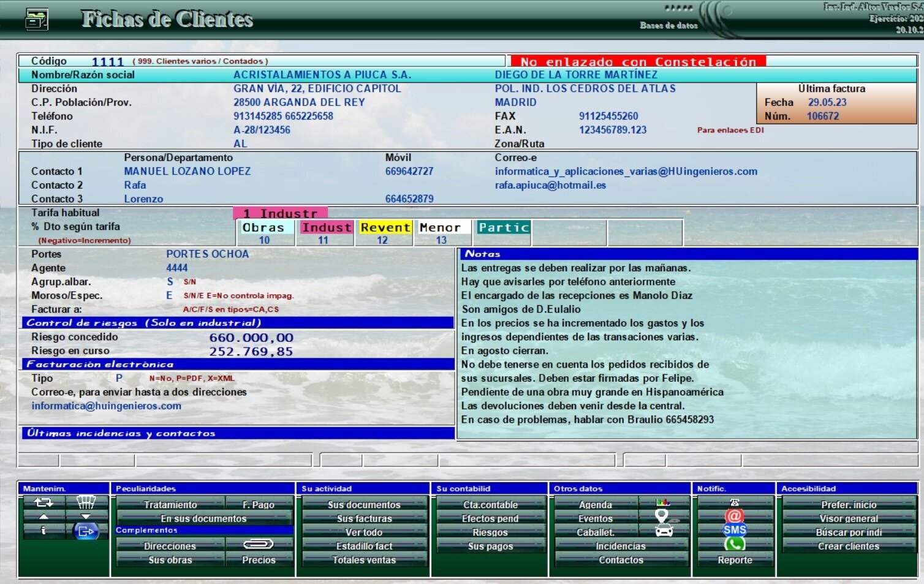Open the bar chart statistics icon
The width and height of the screenshot is (924, 584).
point(663,502)
